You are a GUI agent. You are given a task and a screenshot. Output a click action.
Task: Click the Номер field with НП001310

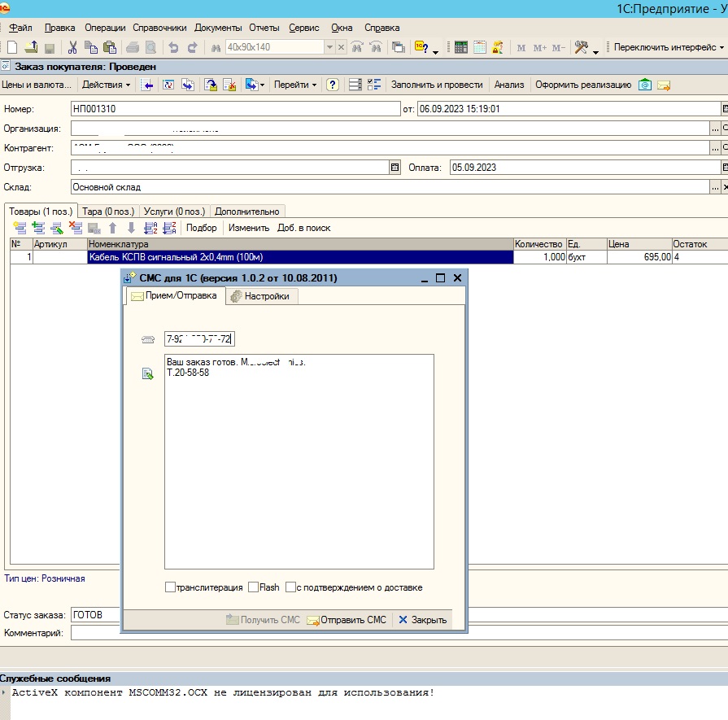tap(235, 109)
